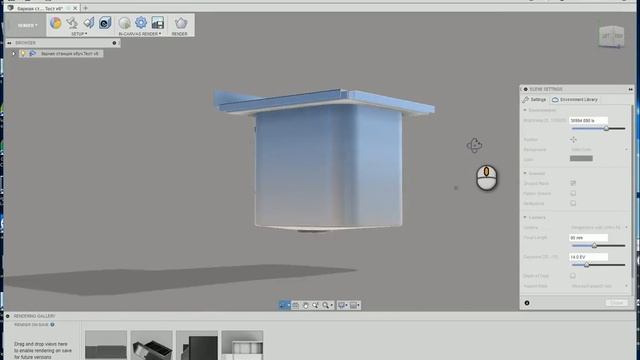The width and height of the screenshot is (640, 360).
Task: Click the Focal Length value field
Action: click(588, 238)
